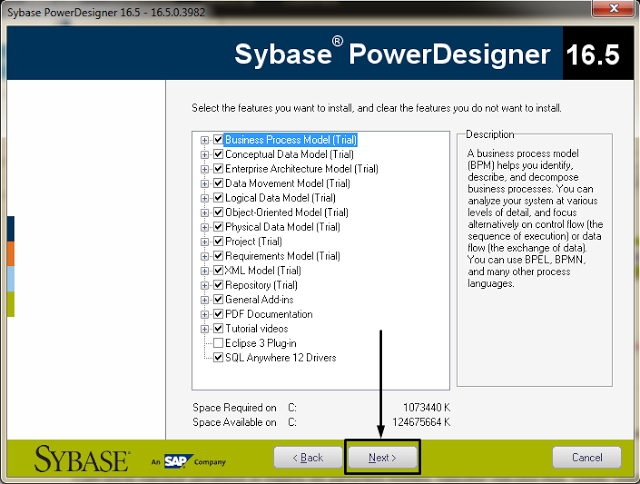This screenshot has height=484, width=640.
Task: Uncheck Logical Data Model (Trial) checkbox
Action: click(x=218, y=198)
